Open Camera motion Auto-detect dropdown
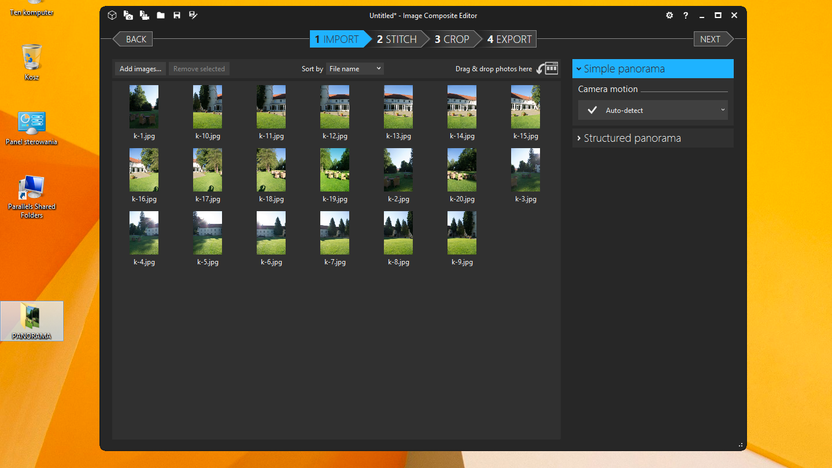832x468 pixels. click(653, 110)
